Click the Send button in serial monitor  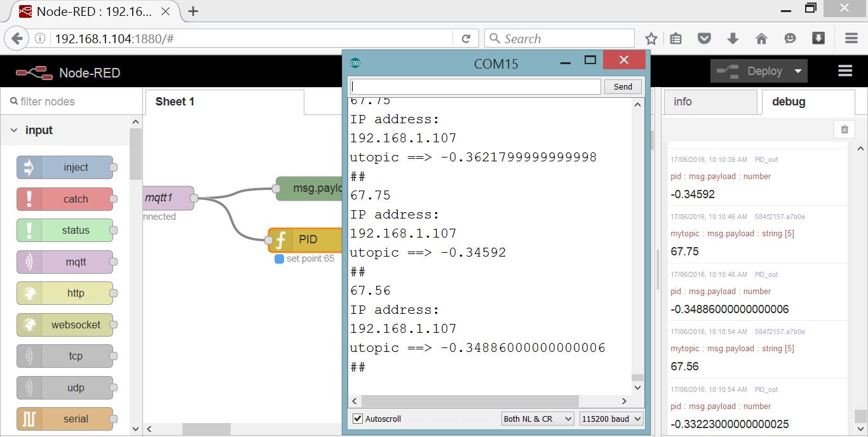pos(623,86)
